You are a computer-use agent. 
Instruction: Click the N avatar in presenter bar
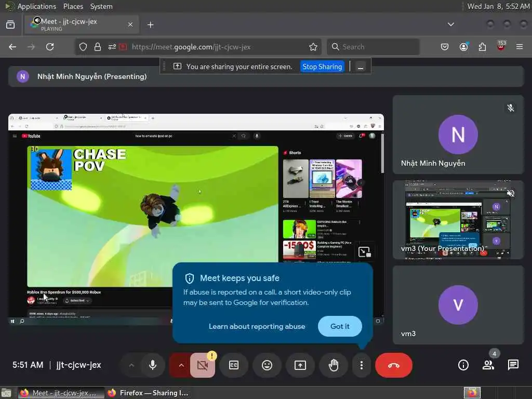[x=23, y=77]
